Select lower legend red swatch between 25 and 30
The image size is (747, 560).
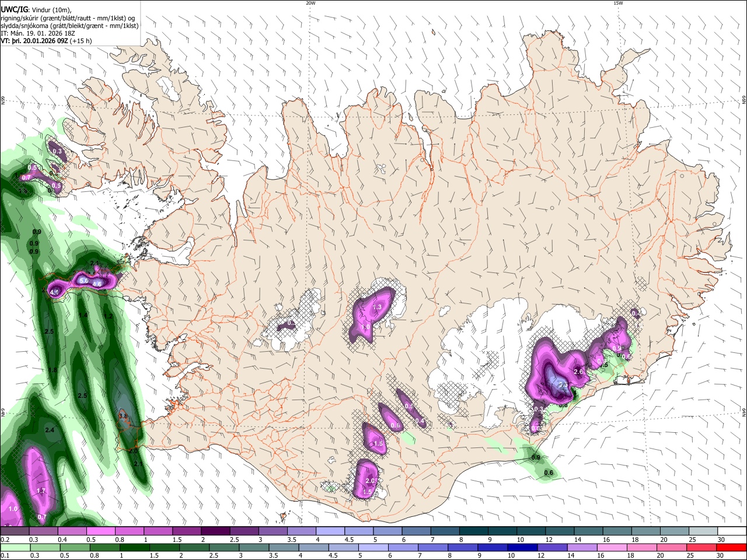pyautogui.click(x=701, y=547)
